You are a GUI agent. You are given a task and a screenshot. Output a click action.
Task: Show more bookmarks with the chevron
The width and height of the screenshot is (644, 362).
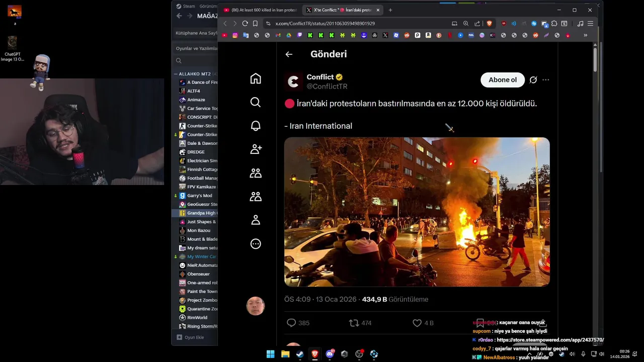point(585,35)
